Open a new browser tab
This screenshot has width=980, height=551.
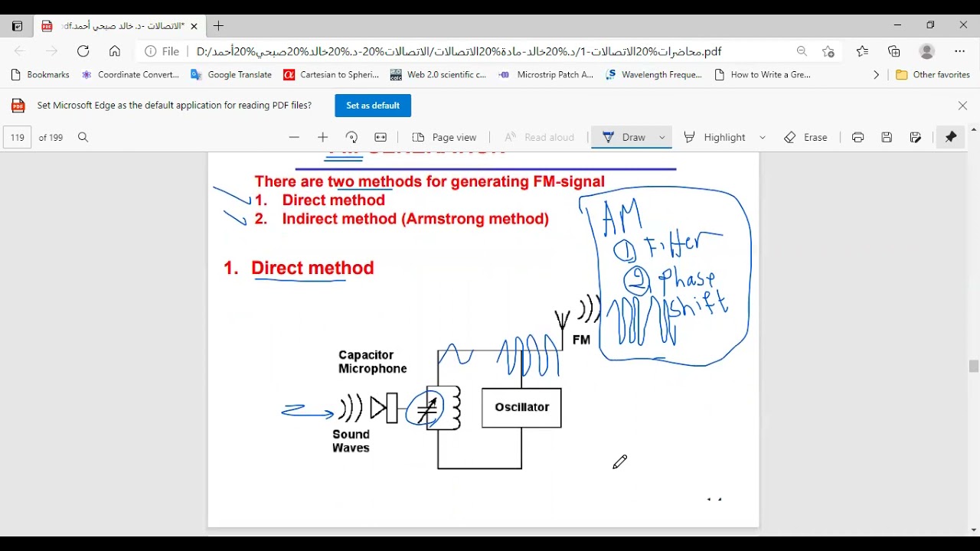(218, 26)
